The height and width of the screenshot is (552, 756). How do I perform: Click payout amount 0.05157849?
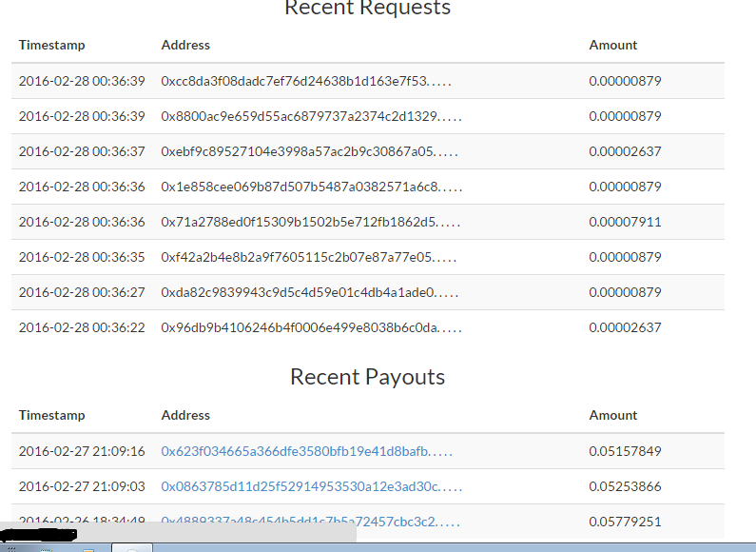(625, 451)
